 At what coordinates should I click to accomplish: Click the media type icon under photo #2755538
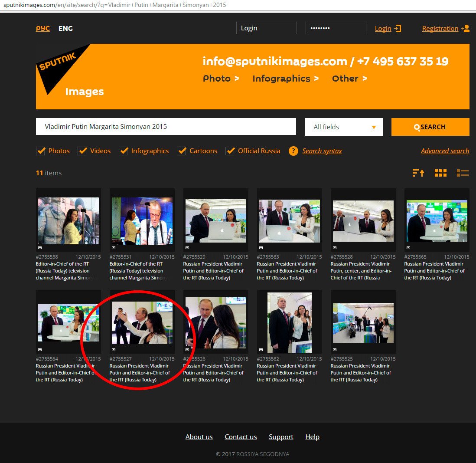(40, 247)
